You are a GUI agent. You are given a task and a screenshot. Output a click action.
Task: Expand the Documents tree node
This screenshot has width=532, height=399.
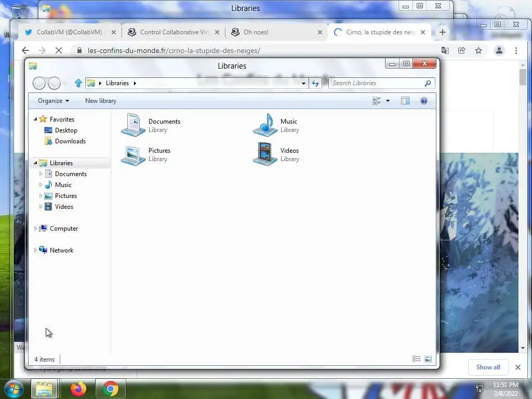(x=41, y=174)
